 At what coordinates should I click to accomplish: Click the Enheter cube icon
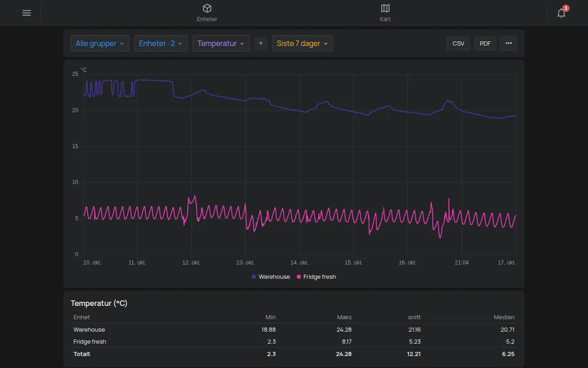207,8
